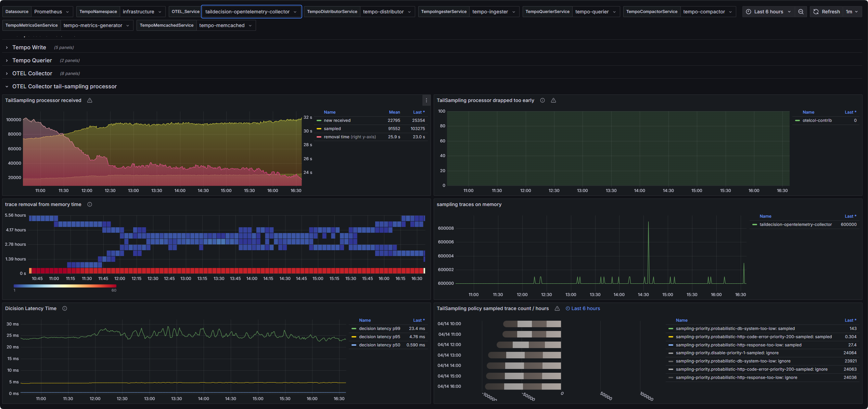The width and height of the screenshot is (868, 409).
Task: Sort legend by Mean column header
Action: [394, 112]
